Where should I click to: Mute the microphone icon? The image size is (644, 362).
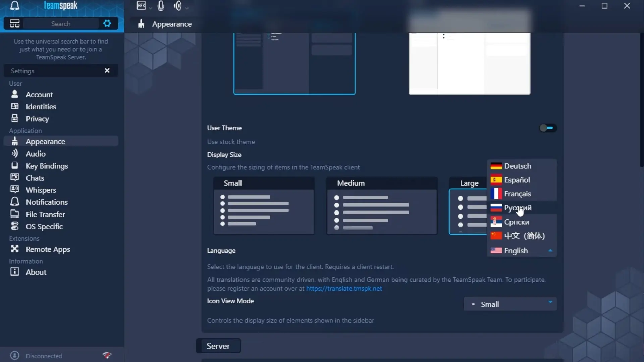point(161,6)
